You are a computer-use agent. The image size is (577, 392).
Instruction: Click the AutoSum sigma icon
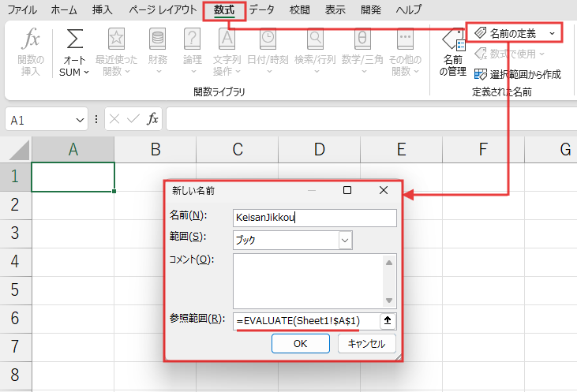click(x=74, y=39)
